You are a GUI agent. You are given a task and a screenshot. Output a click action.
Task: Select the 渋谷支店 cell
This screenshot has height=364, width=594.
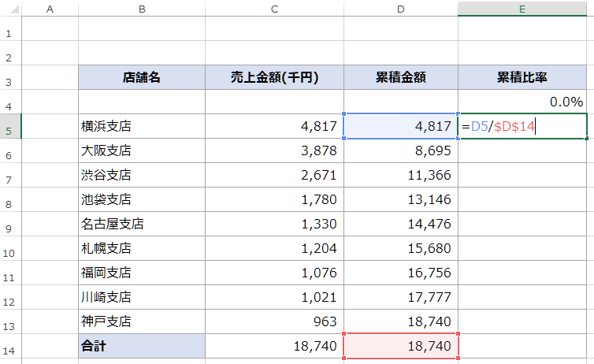click(x=142, y=175)
